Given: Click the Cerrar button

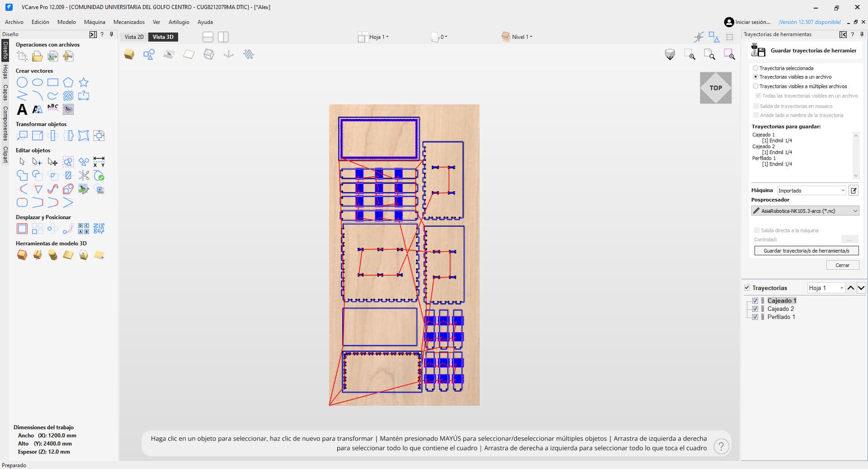Looking at the screenshot, I should (x=842, y=265).
